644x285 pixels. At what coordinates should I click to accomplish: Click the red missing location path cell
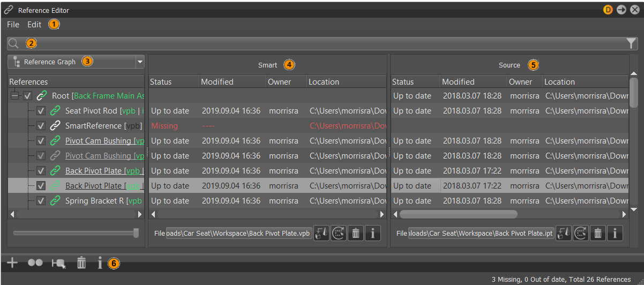pos(348,126)
